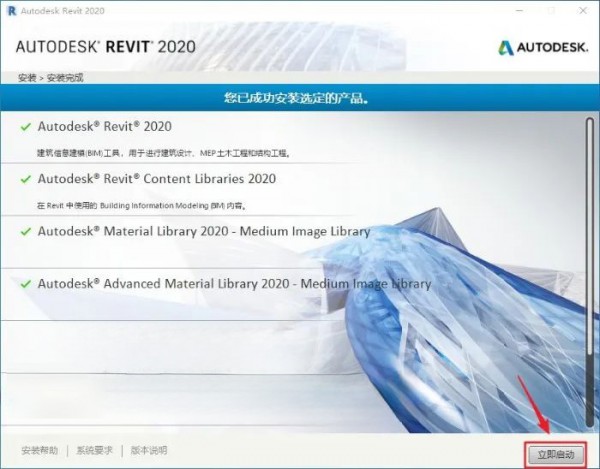Click the green checkmark beside Autodesk Revit 2020
The width and height of the screenshot is (600, 469).
click(x=25, y=127)
